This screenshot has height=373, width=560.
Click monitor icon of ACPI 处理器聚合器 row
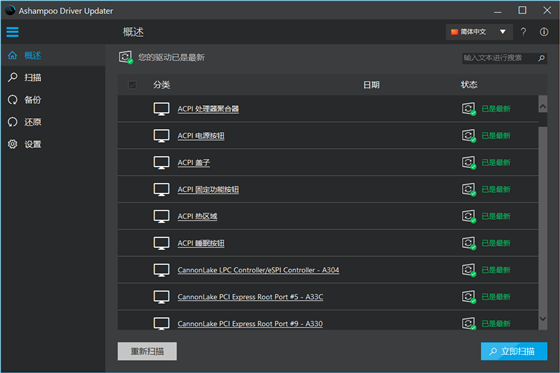(x=161, y=109)
